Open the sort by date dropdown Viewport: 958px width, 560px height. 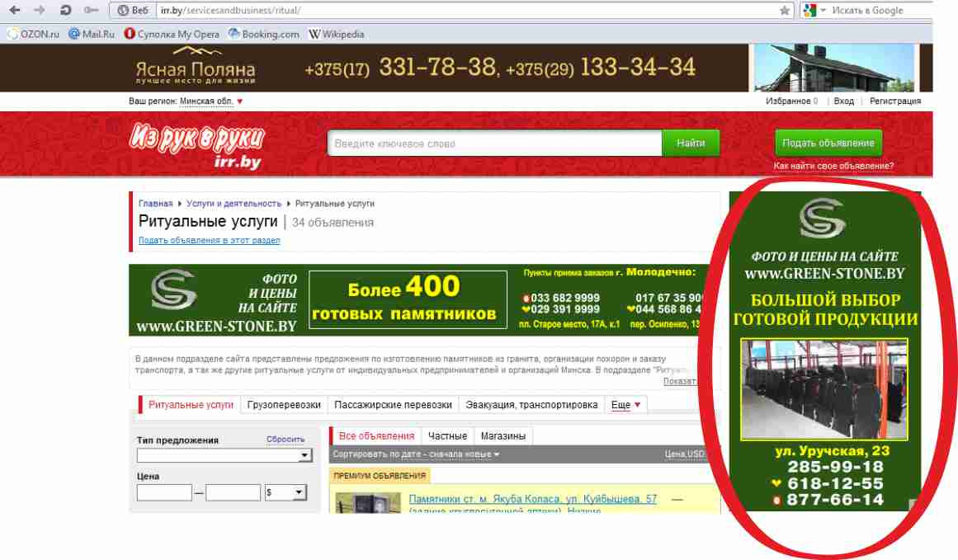tap(416, 454)
